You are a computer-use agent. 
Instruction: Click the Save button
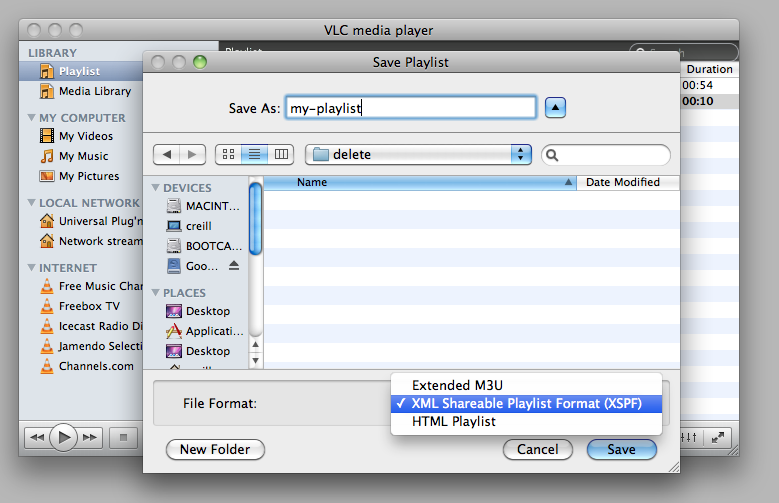click(x=622, y=449)
